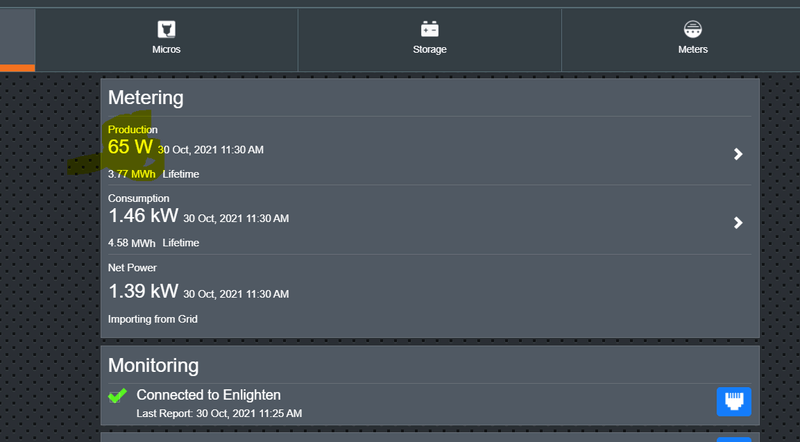Switch to the Micros tab label
This screenshot has width=800, height=442.
point(167,49)
